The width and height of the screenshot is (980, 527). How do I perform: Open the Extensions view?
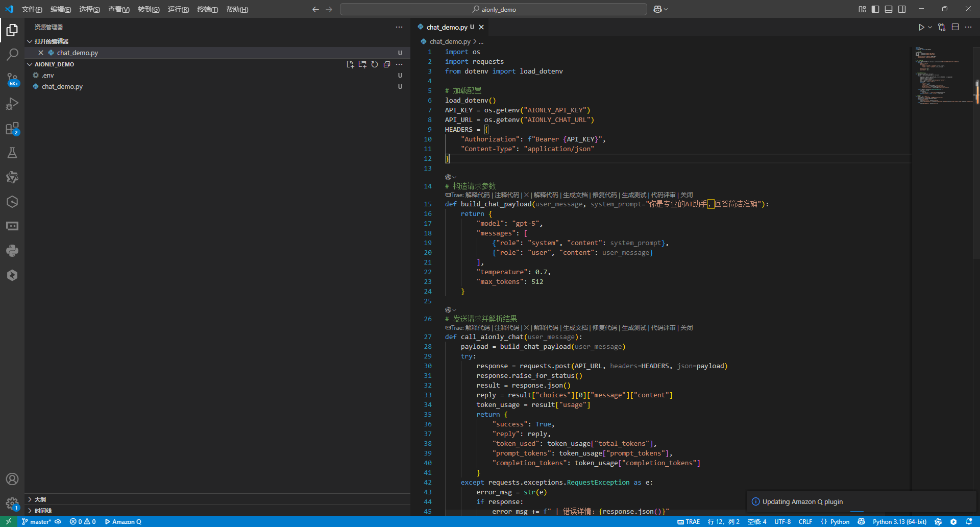click(12, 129)
